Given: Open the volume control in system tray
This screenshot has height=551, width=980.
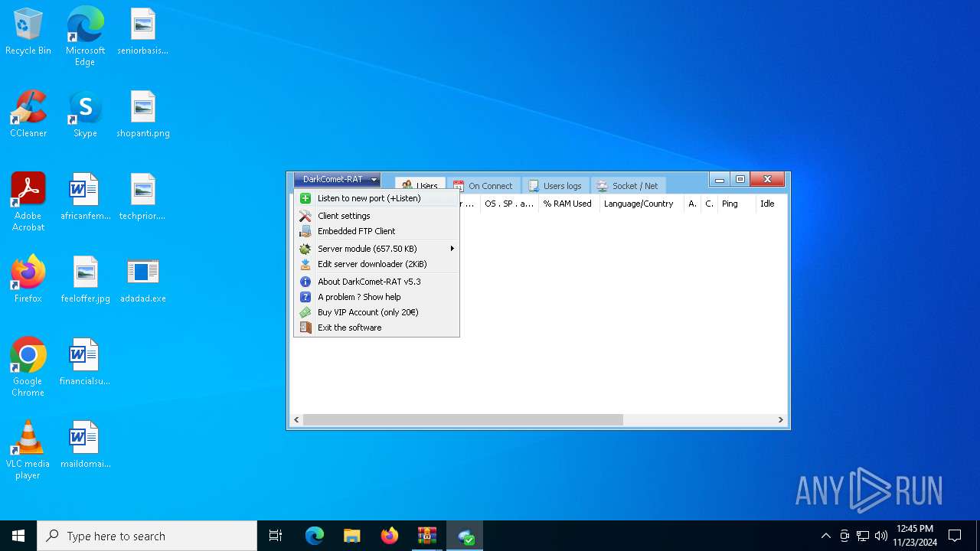Looking at the screenshot, I should pyautogui.click(x=881, y=536).
